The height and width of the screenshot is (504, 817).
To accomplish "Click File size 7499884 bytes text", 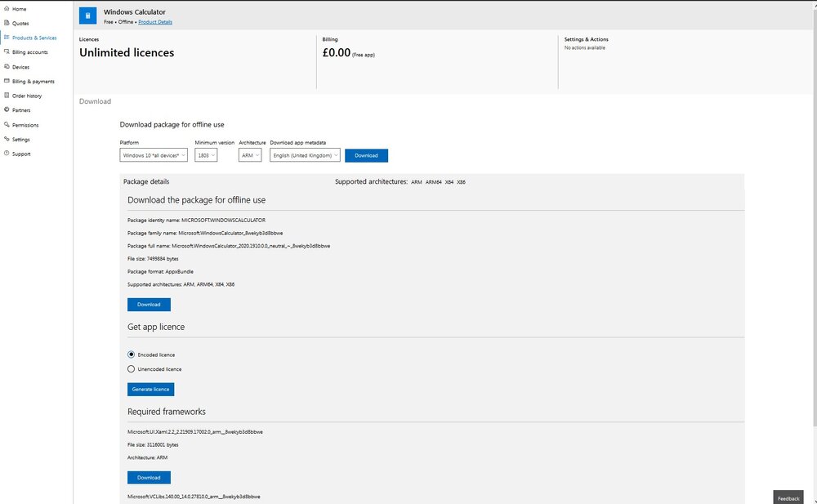I will (154, 258).
